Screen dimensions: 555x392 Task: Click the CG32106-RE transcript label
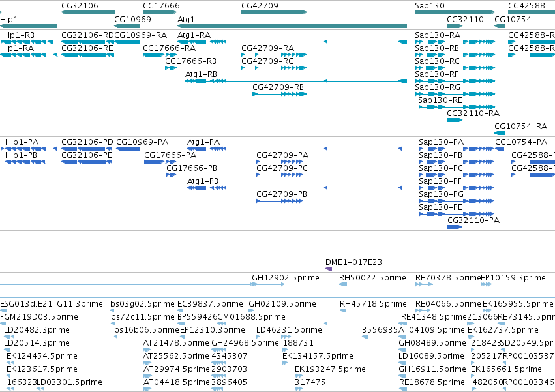87,48
